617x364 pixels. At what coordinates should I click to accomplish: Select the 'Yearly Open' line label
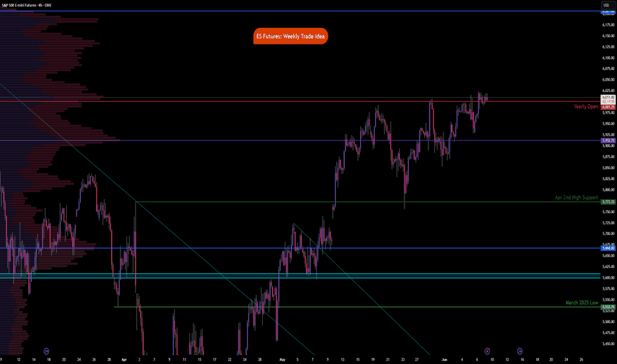point(585,107)
